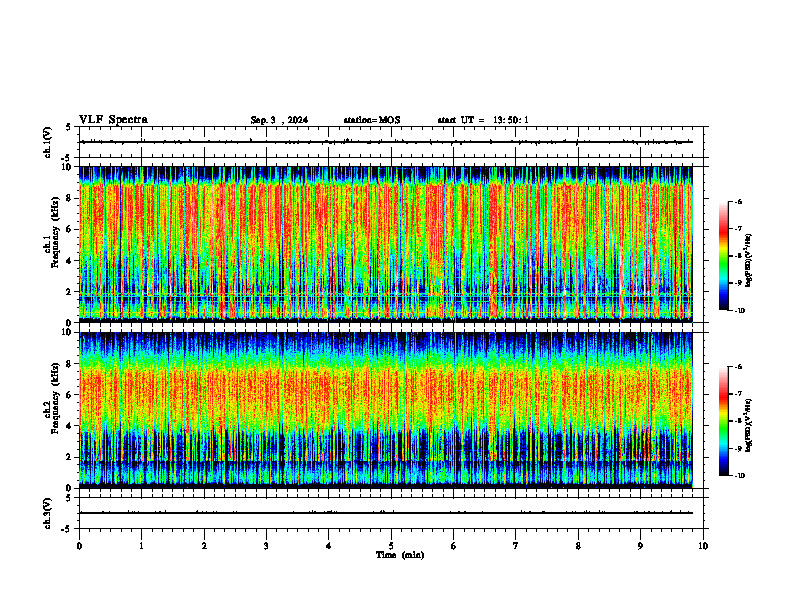Image resolution: width=792 pixels, height=612 pixels.
Task: Click the "6" kHz tick label of the ch.2 spectrogram
Action: tap(69, 395)
